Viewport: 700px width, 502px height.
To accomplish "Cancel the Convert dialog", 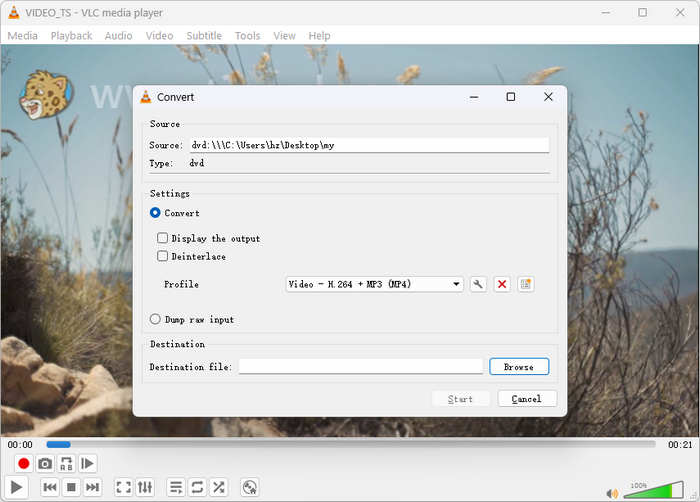I will tap(527, 399).
